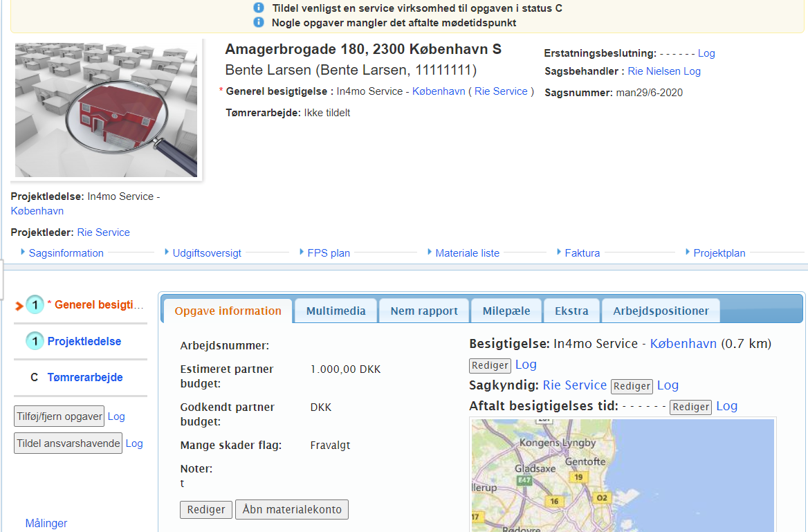This screenshot has height=532, width=808.
Task: Expand the Materiale liste section
Action: [x=467, y=253]
